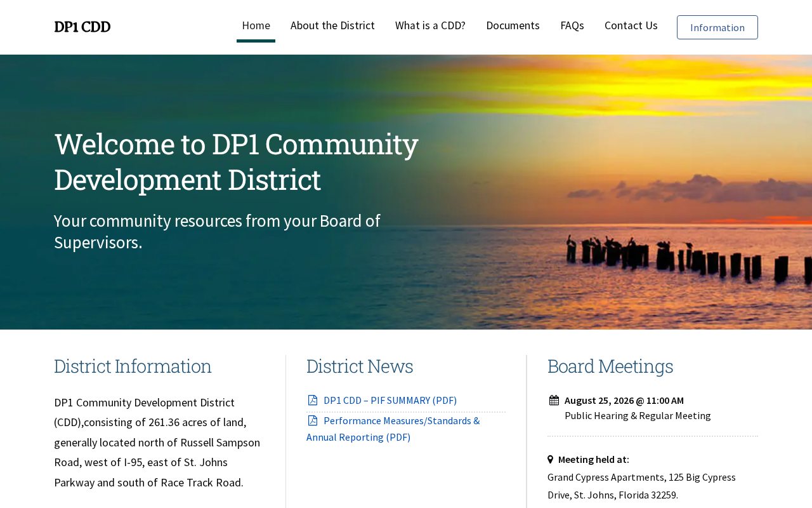This screenshot has height=508, width=812.
Task: Open the Contact Us page
Action: click(631, 25)
